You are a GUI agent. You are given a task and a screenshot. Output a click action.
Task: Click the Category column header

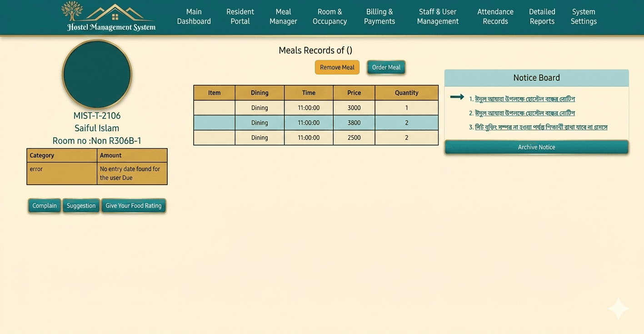coord(62,155)
